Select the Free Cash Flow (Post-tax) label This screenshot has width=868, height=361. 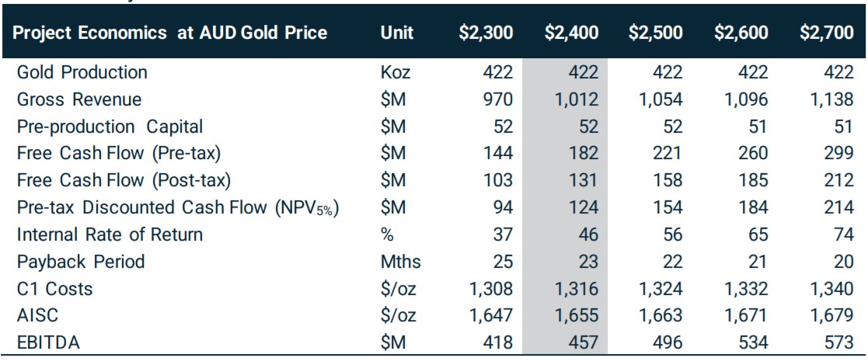tap(124, 180)
